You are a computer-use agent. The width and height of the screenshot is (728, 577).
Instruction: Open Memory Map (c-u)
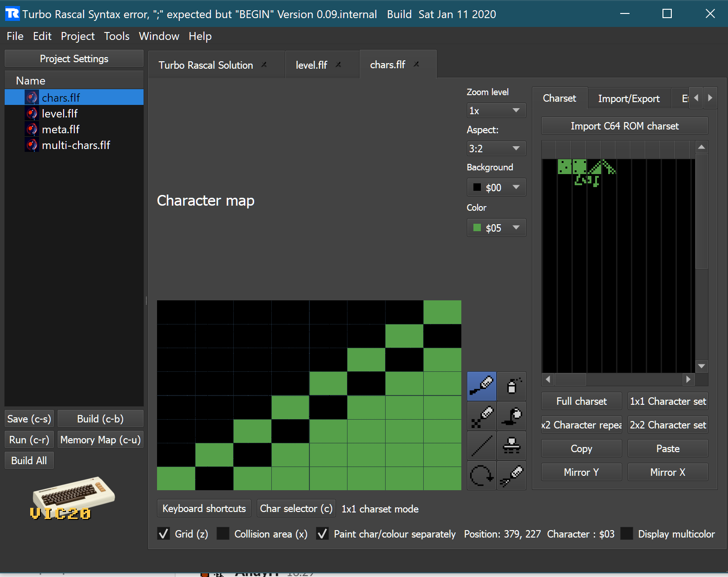[x=100, y=440]
